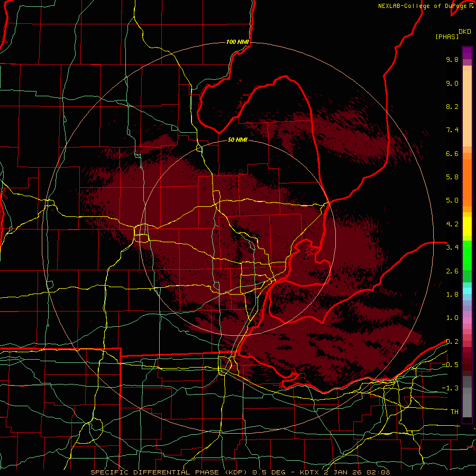Click the pink band of the color scale
This screenshot has height=476, width=476.
click(467, 321)
